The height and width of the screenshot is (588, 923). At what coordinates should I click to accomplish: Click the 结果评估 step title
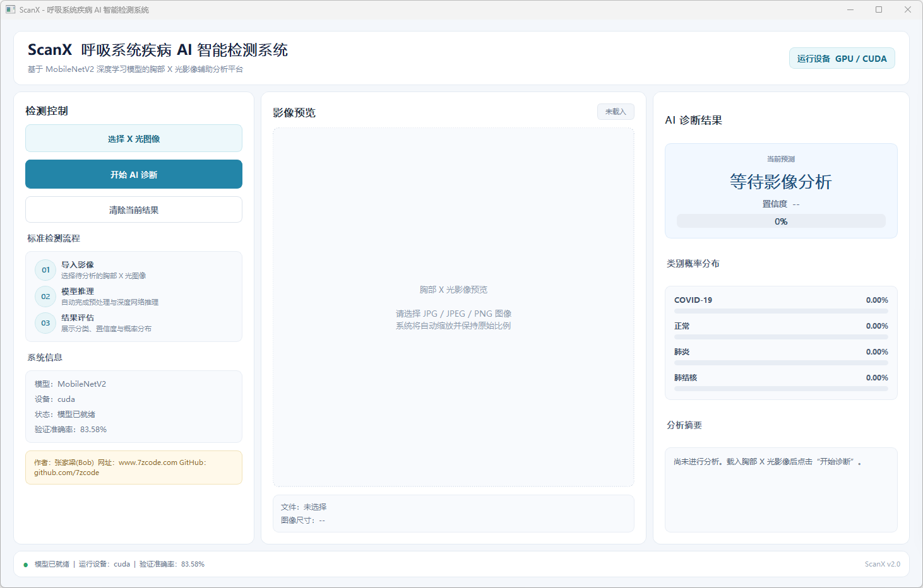coord(78,318)
